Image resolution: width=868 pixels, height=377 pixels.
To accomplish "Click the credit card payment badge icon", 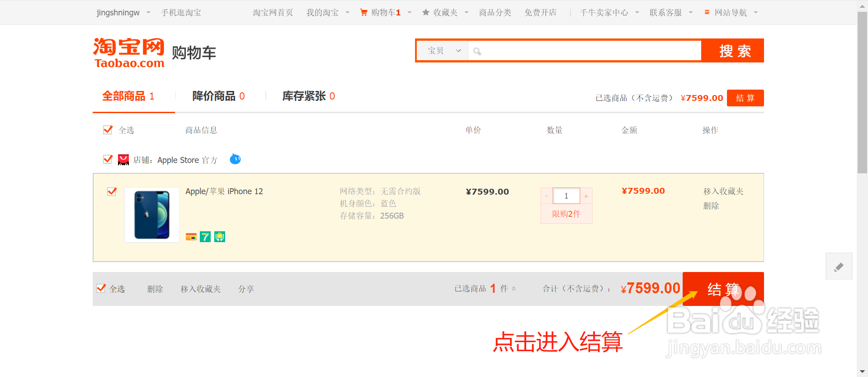I will pyautogui.click(x=191, y=237).
